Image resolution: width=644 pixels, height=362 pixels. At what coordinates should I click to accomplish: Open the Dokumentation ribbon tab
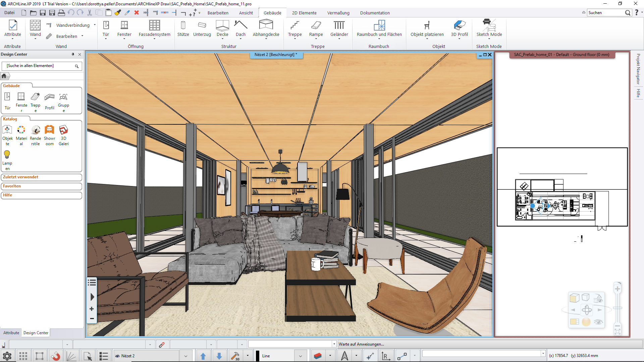(375, 13)
